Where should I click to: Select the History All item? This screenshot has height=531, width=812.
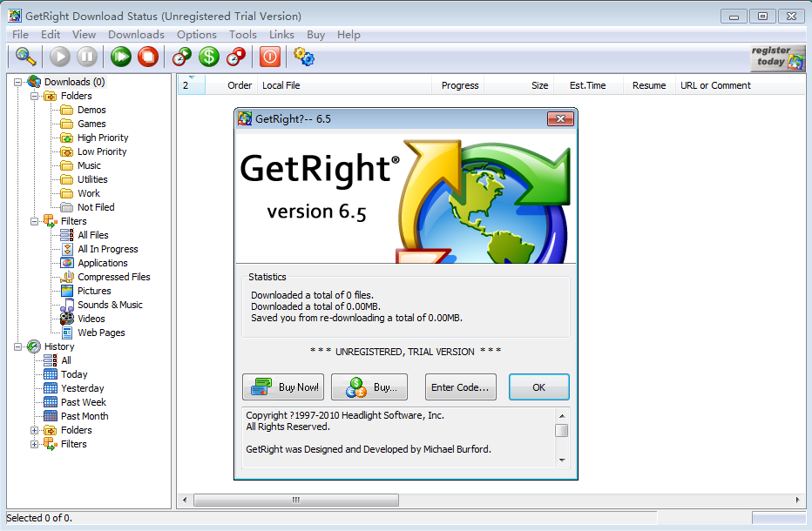tap(65, 360)
